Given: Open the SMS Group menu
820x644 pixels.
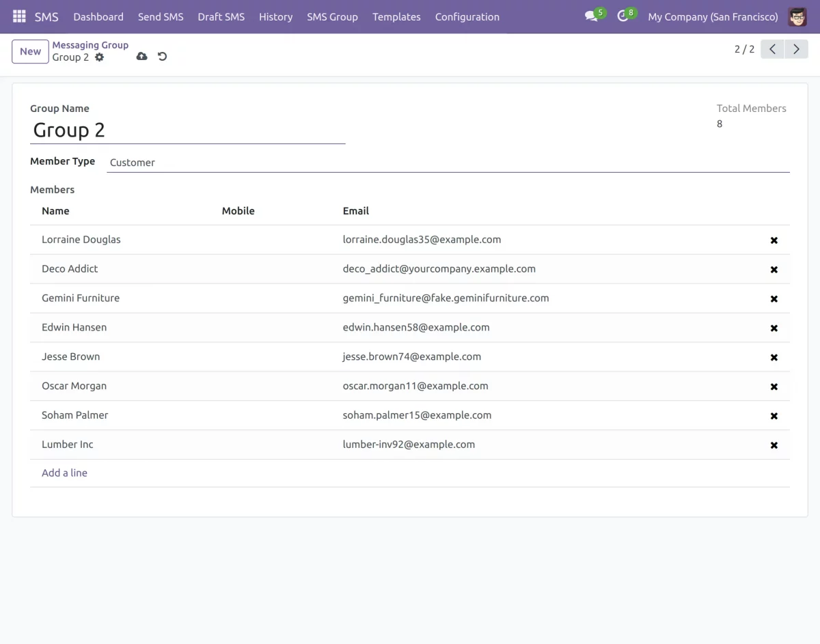Looking at the screenshot, I should pos(332,16).
